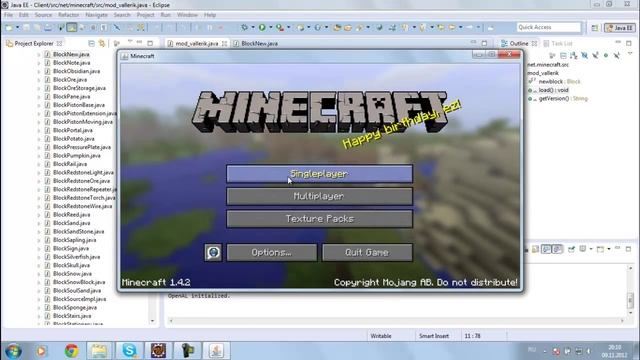The width and height of the screenshot is (640, 360).
Task: Maximize the editor area button
Action: [484, 43]
